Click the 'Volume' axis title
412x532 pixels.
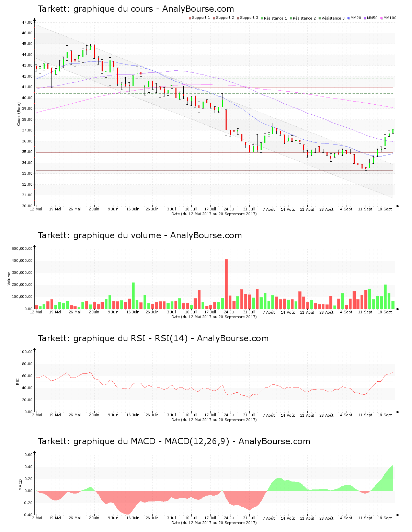pos(9,279)
